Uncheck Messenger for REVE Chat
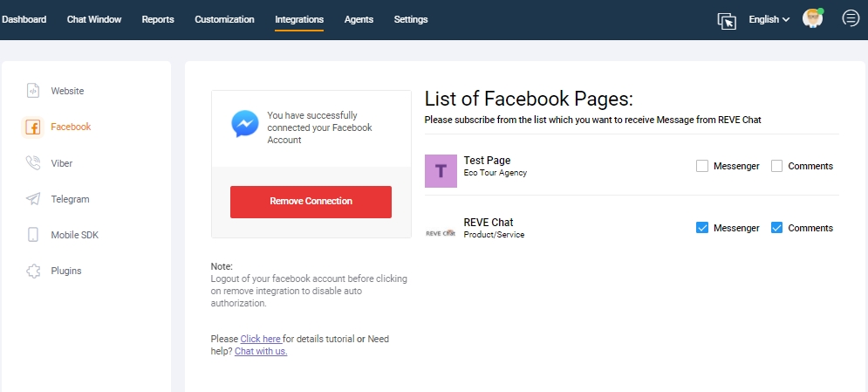868x392 pixels. coord(701,228)
